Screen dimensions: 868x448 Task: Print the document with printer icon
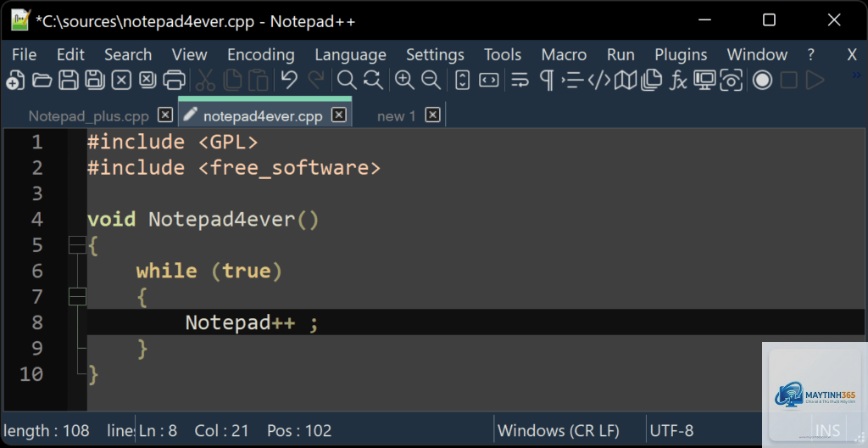tap(174, 81)
